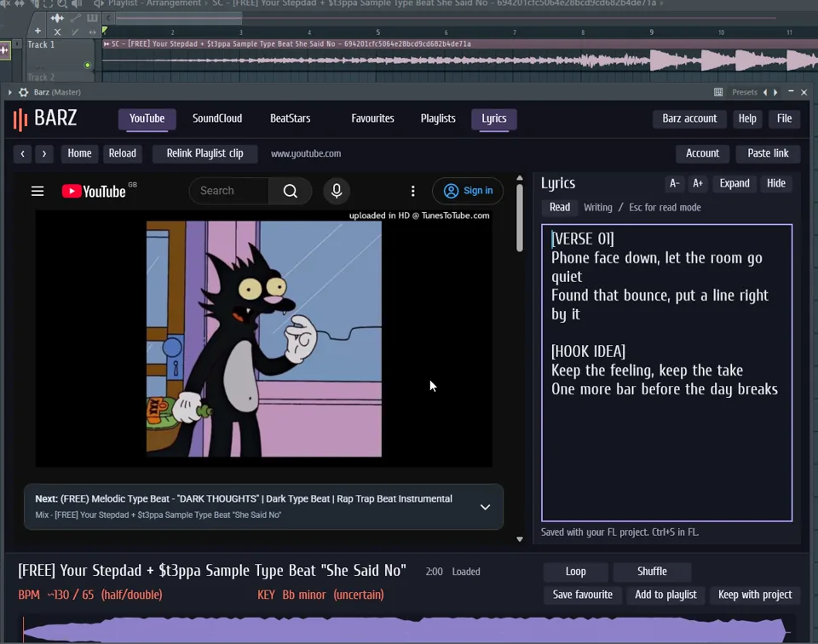
Task: Open YouTube three-dot settings menu
Action: click(x=412, y=192)
